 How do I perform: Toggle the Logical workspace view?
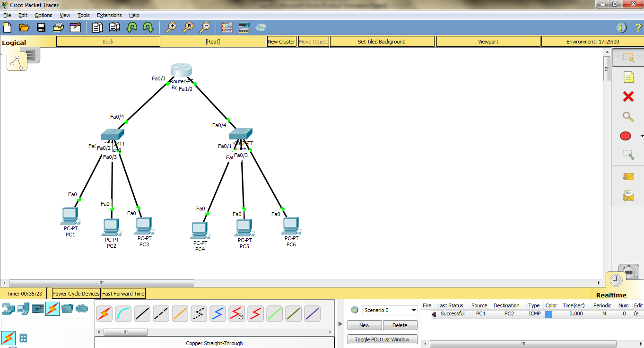[x=14, y=43]
